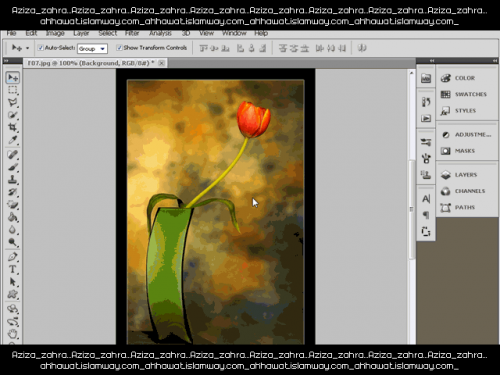Open the Character panel icon

click(426, 199)
